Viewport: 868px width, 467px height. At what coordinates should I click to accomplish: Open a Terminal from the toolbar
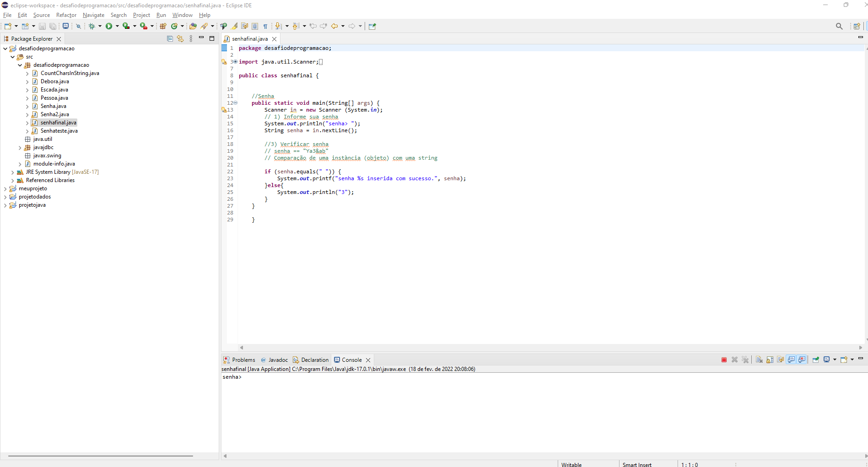pyautogui.click(x=66, y=26)
